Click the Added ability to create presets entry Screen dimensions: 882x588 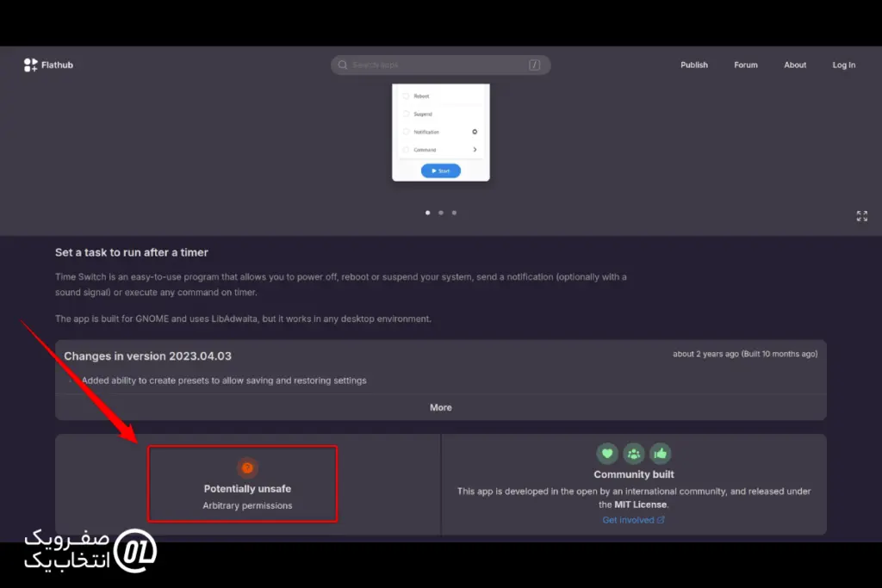tap(224, 381)
